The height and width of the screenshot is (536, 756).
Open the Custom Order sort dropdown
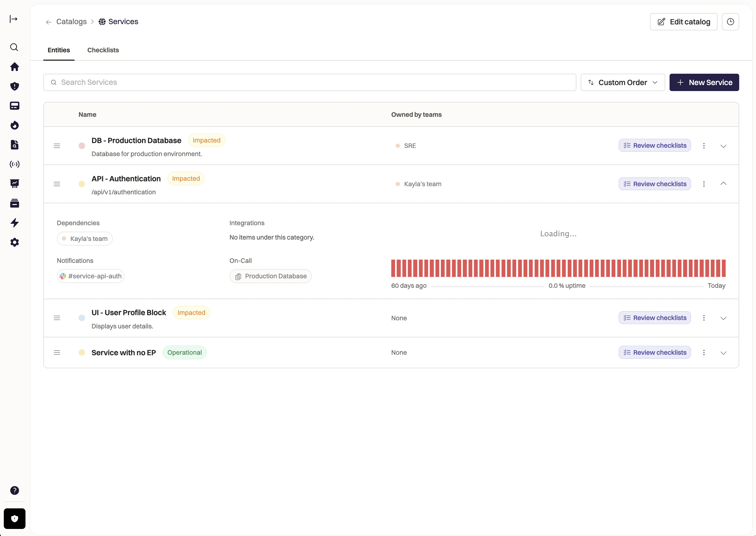[622, 82]
